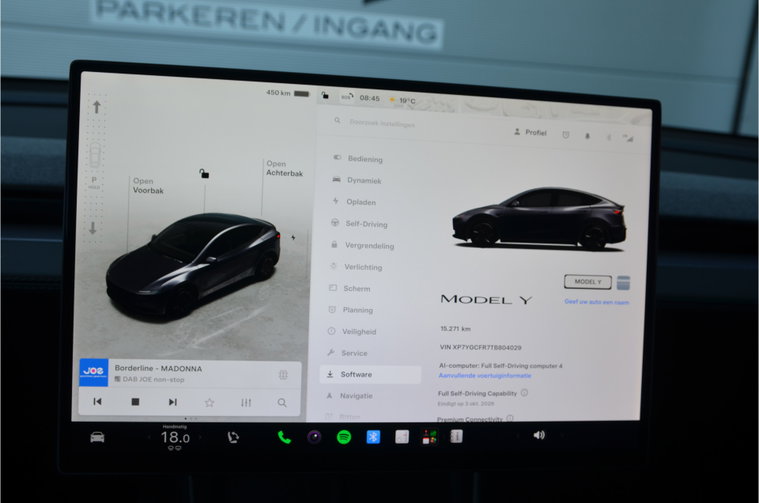The image size is (759, 503).
Task: Click info icon next to Full Self-Driving Capability
Action: pyautogui.click(x=525, y=393)
